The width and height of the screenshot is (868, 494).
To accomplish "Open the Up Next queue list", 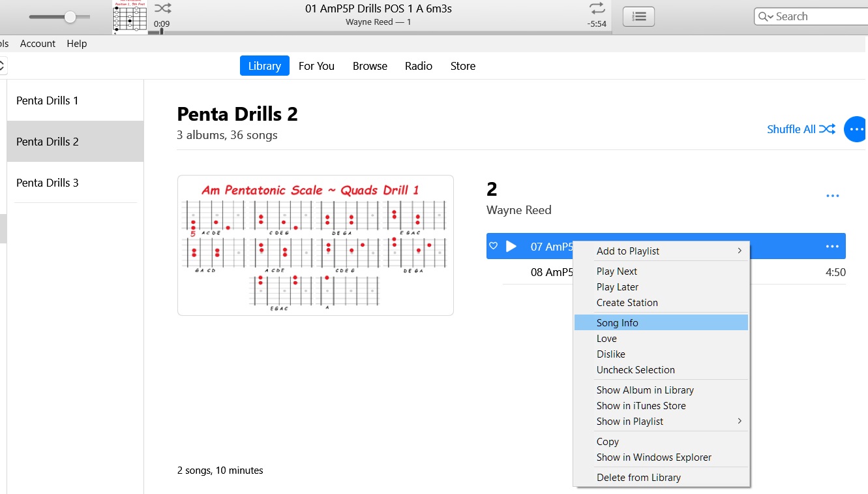I will point(638,16).
